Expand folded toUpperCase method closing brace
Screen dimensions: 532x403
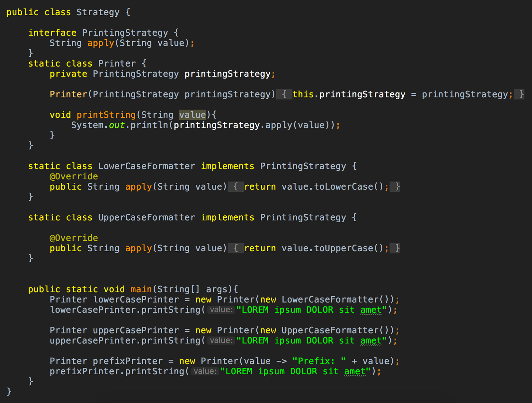coord(395,248)
